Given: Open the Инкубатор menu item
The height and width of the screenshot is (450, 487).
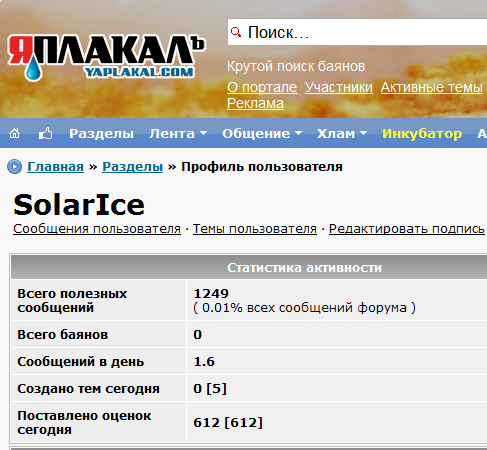Looking at the screenshot, I should [x=422, y=134].
